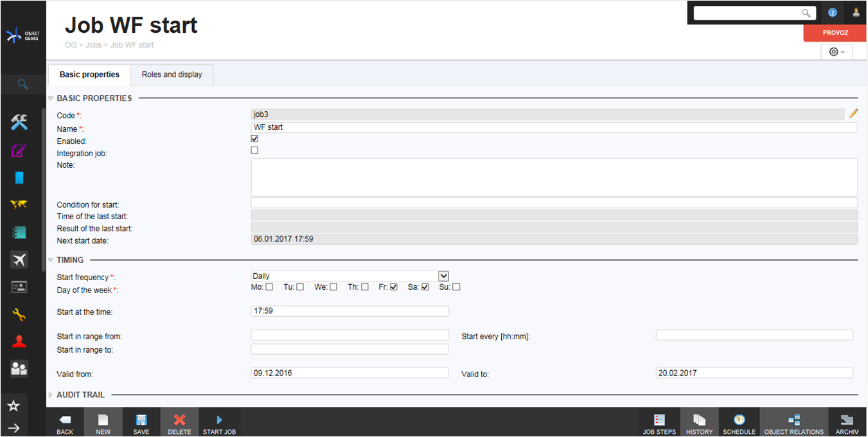Click the Condition for start field
Image resolution: width=868 pixels, height=437 pixels.
pyautogui.click(x=554, y=203)
